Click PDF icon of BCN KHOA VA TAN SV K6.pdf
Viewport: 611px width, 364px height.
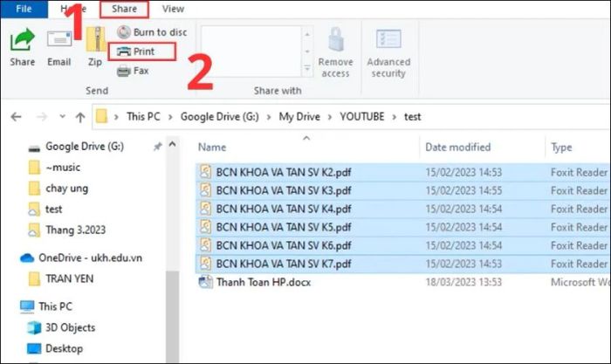(205, 244)
